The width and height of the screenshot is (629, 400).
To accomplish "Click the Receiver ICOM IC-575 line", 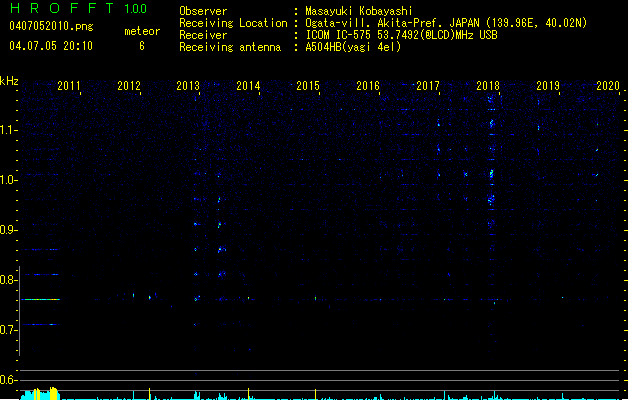I will point(401,35).
